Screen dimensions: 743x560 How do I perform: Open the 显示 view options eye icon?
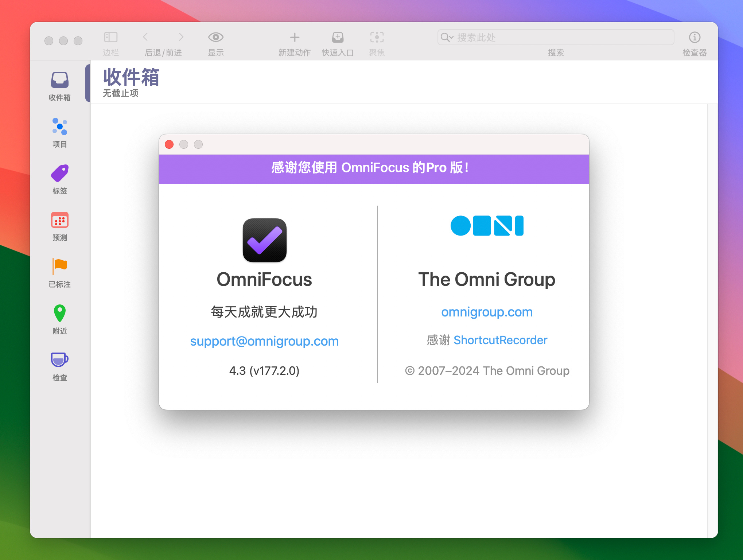(x=216, y=37)
